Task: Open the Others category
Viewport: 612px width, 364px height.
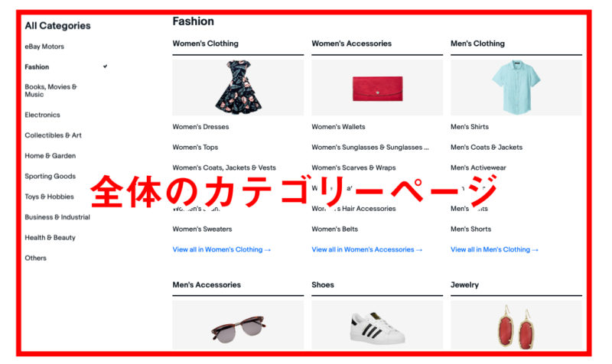Action: click(x=35, y=258)
